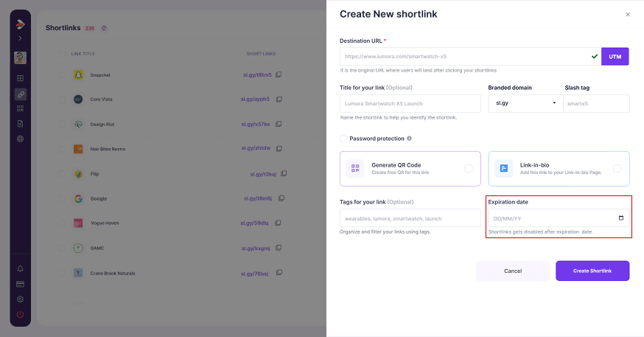
Task: Open notifications bell icon in sidebar
Action: click(x=20, y=268)
